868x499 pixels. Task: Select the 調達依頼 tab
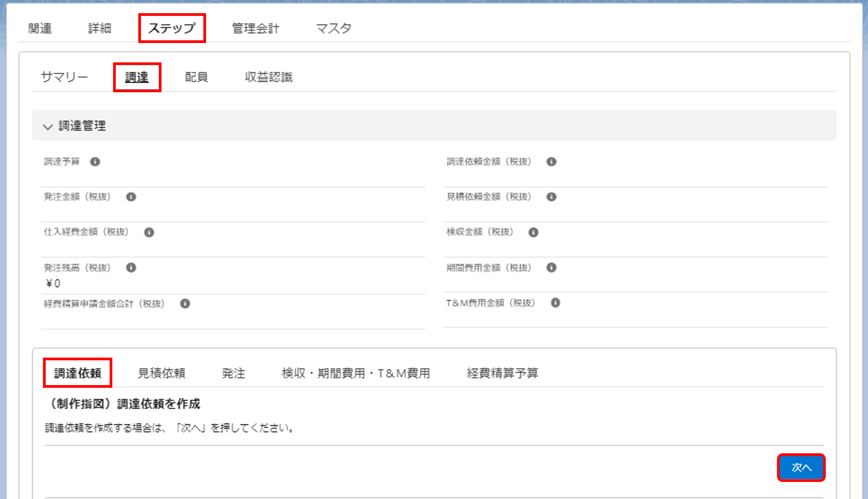[x=77, y=373]
